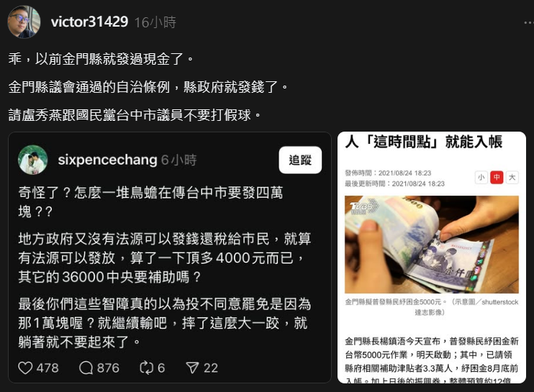Like the quoted post (heart, 478)
Screen dimensions: 534x392
tap(25, 368)
